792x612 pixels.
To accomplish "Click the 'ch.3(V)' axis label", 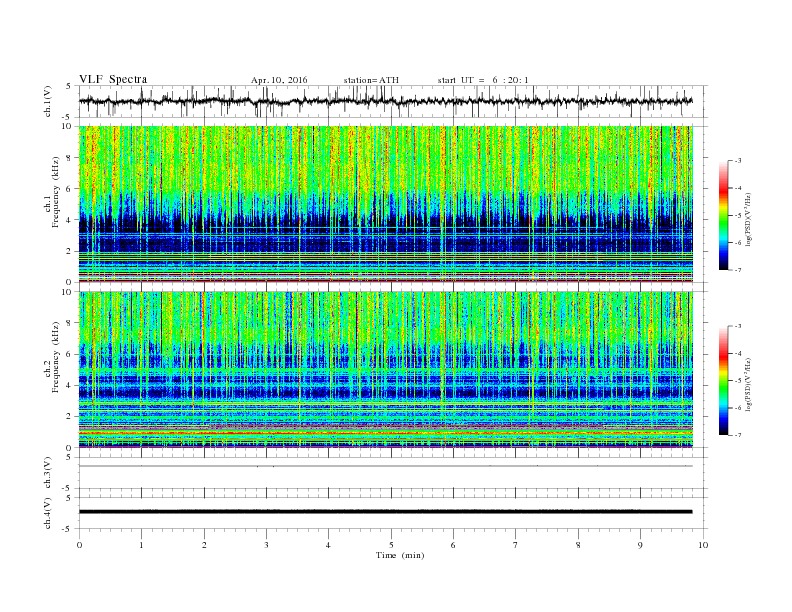I will 48,473.
